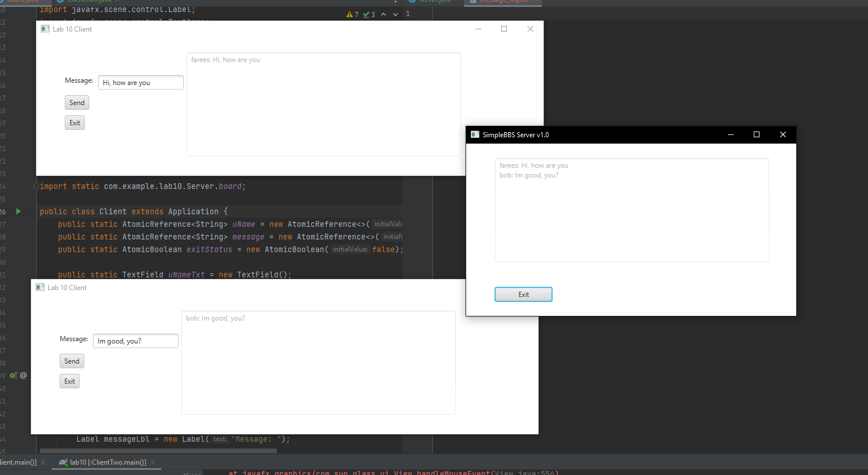Click the Message field containing 'Im good, you?'

(x=135, y=341)
